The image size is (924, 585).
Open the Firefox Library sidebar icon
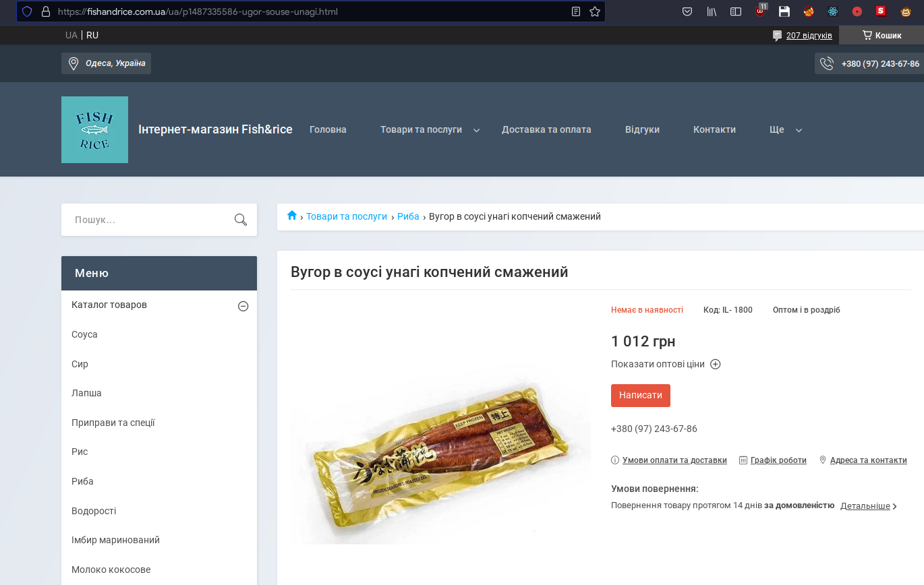712,11
